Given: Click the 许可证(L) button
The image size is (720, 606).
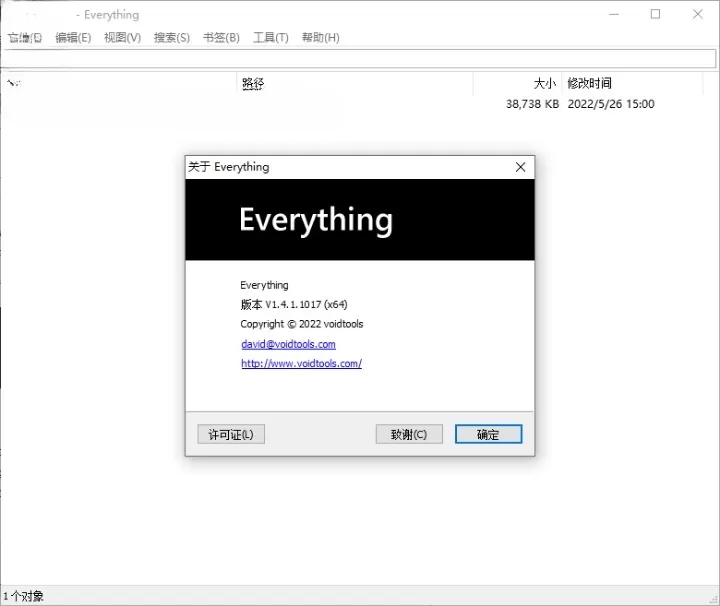Looking at the screenshot, I should [231, 434].
